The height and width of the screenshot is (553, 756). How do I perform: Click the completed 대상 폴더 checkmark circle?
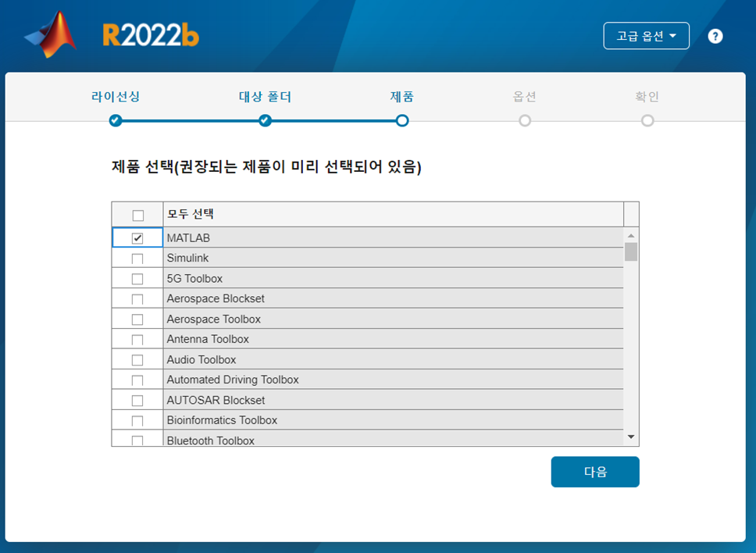click(265, 120)
